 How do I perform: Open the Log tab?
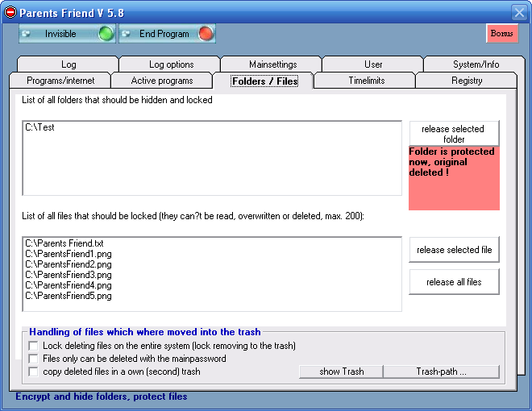tap(69, 64)
